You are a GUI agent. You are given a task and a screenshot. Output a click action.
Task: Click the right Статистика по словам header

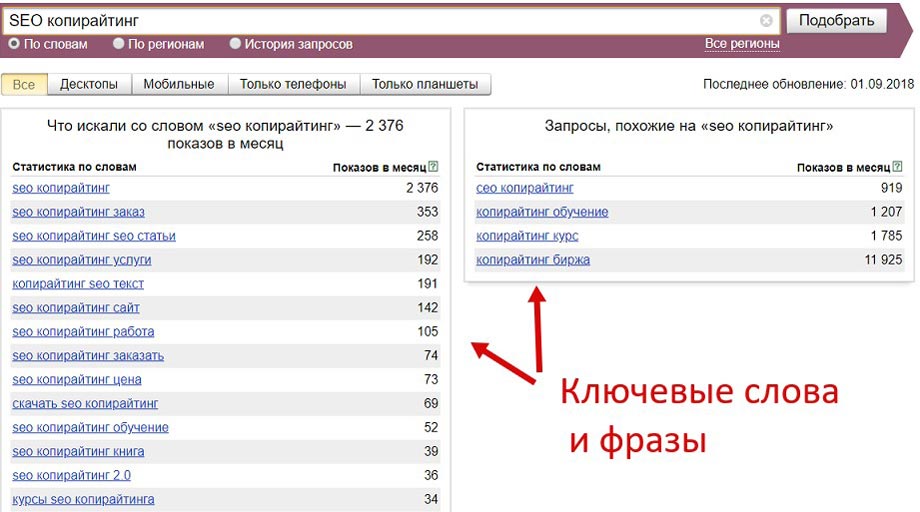[x=539, y=167]
